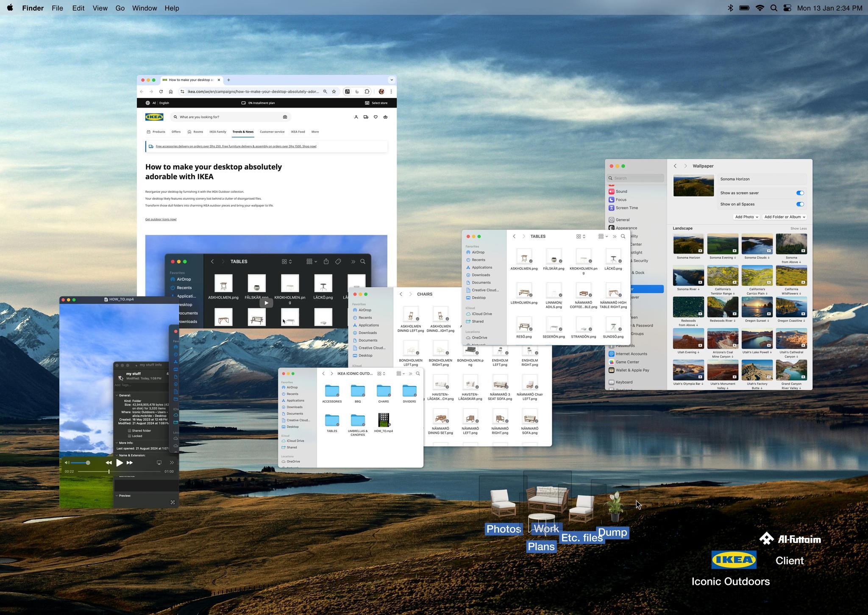The width and height of the screenshot is (868, 615).
Task: Turn off Show as screen saver toggle
Action: [x=800, y=193]
